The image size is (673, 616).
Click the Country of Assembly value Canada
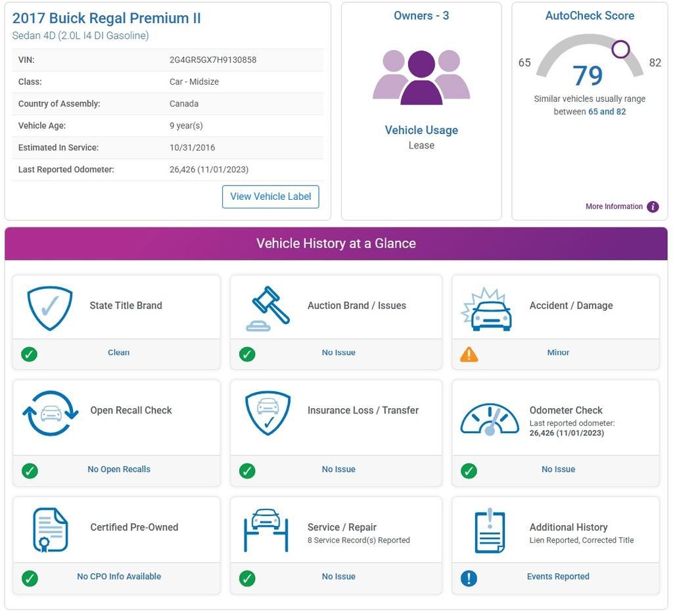click(x=184, y=104)
